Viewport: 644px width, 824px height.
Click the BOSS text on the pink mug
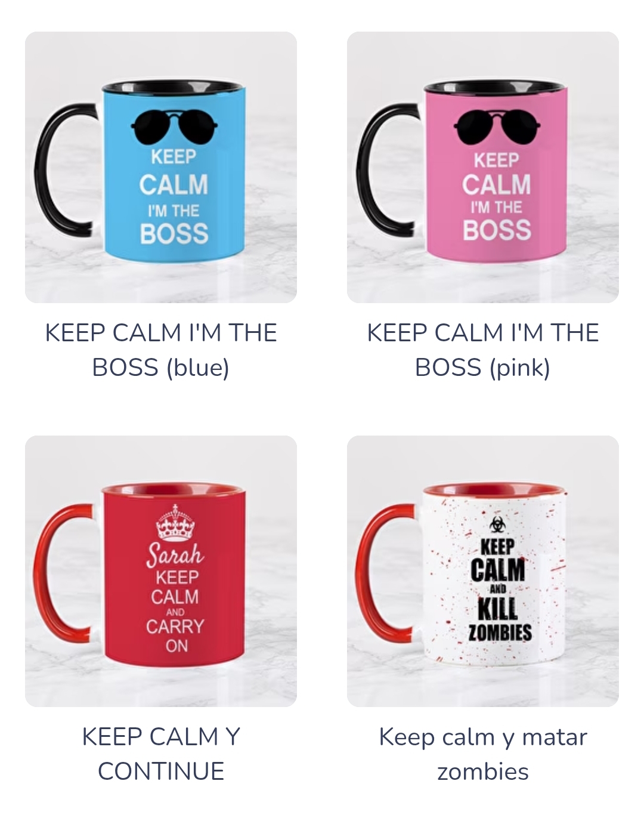[497, 230]
